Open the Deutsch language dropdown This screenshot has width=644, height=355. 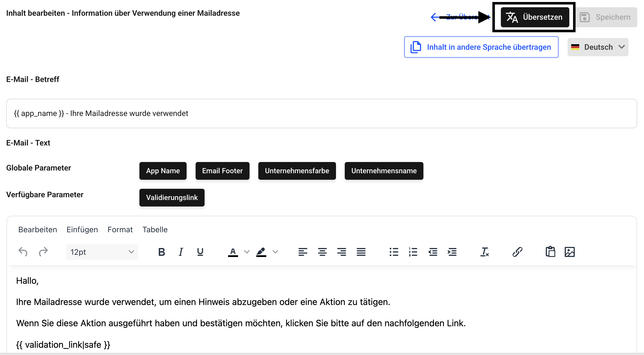click(x=598, y=47)
